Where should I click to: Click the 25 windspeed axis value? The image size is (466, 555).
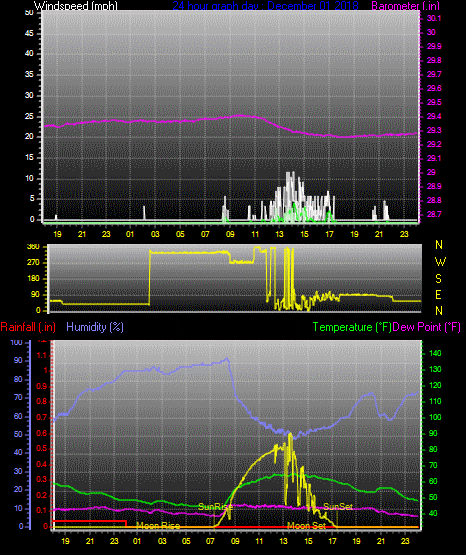coord(29,116)
